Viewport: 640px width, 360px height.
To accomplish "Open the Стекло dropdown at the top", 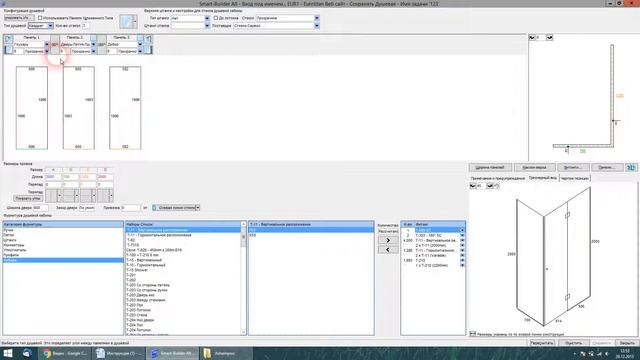I will [317, 18].
